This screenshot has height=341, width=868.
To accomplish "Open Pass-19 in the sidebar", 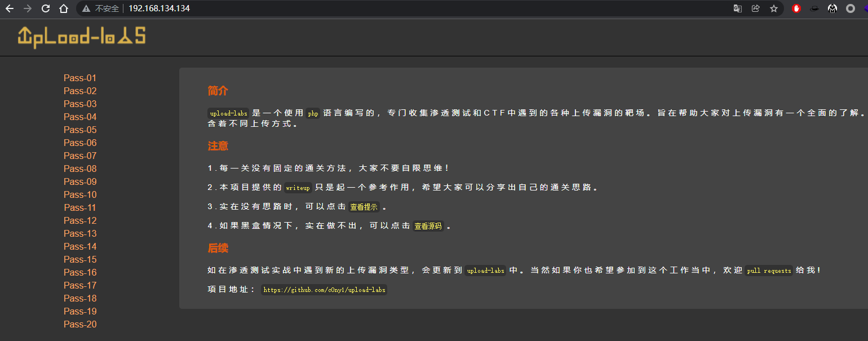I will point(80,311).
